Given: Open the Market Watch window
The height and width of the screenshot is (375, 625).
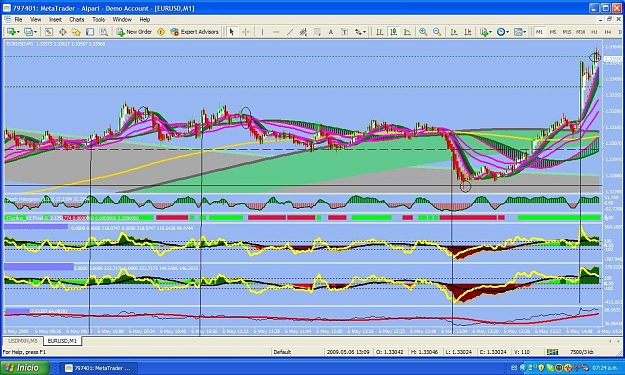Looking at the screenshot, I should (x=49, y=32).
